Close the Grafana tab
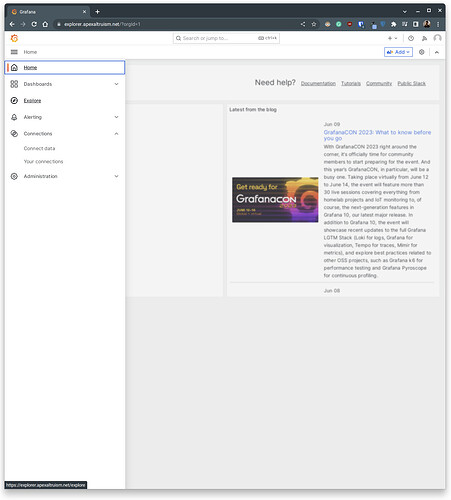This screenshot has width=451, height=500. 84,12
